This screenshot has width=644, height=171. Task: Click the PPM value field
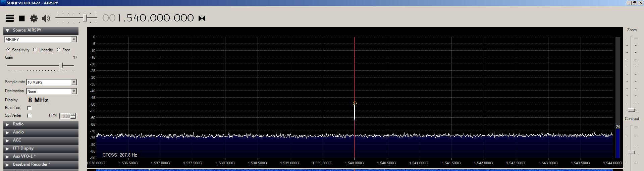65,116
